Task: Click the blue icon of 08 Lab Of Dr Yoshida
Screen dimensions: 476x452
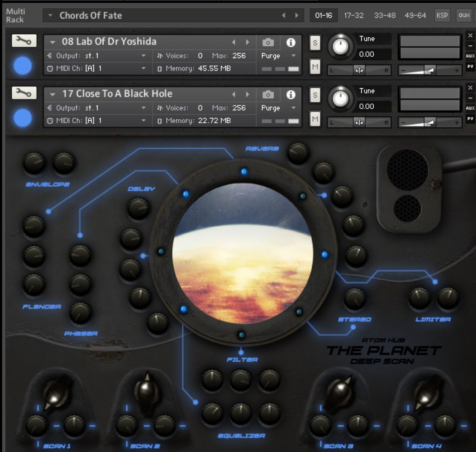Action: click(23, 66)
